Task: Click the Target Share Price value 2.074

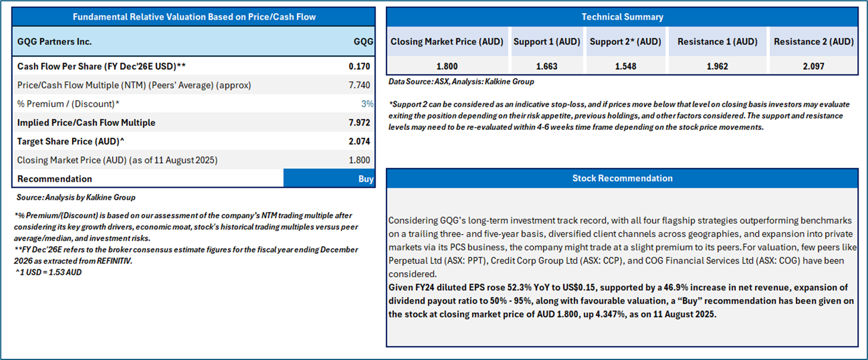Action: pyautogui.click(x=359, y=141)
